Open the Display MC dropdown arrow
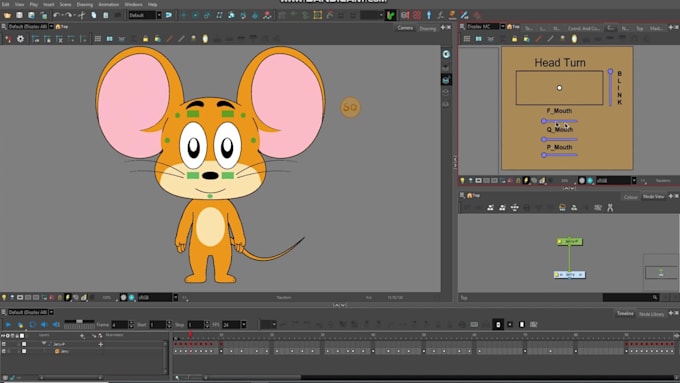This screenshot has width=680, height=383. pyautogui.click(x=503, y=26)
